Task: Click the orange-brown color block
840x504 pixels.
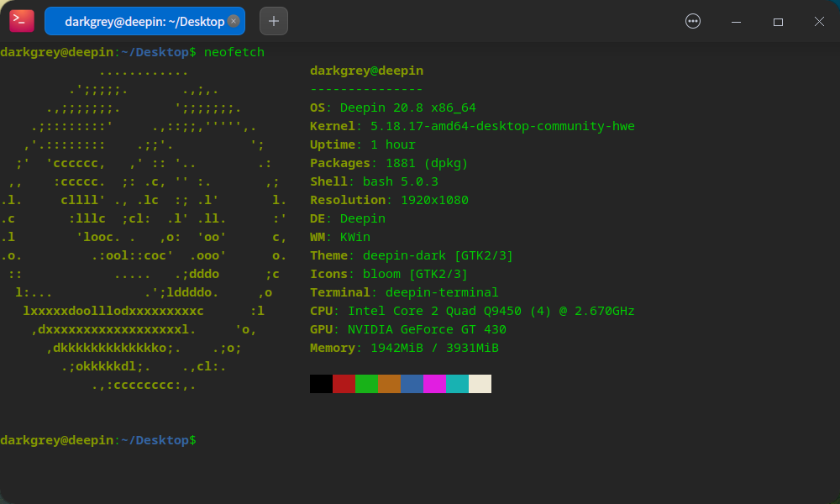Action: 390,384
